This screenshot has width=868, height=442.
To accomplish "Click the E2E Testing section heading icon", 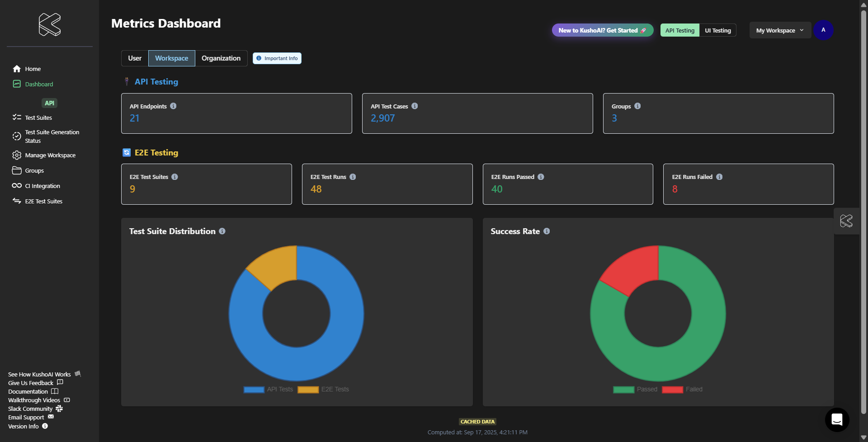I will 127,153.
